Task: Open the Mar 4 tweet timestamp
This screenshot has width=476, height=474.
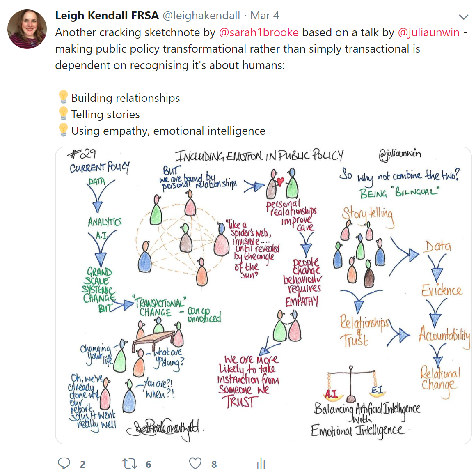Action: [265, 16]
